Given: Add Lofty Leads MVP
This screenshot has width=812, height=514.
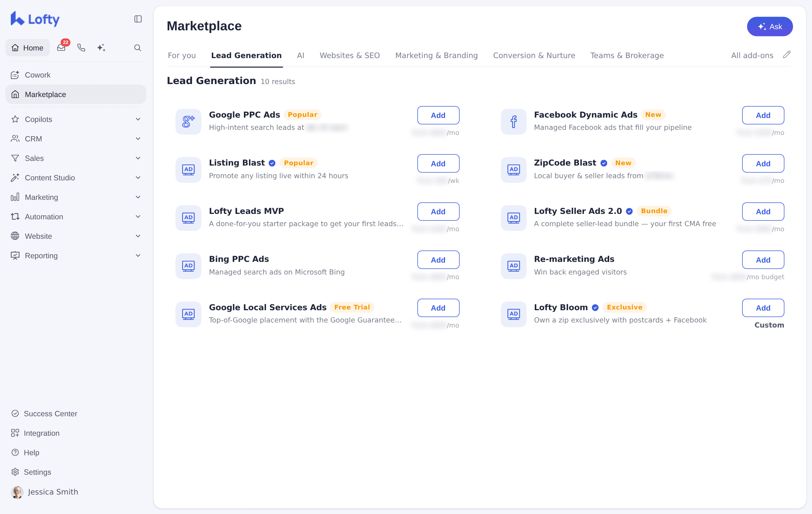Looking at the screenshot, I should tap(438, 212).
